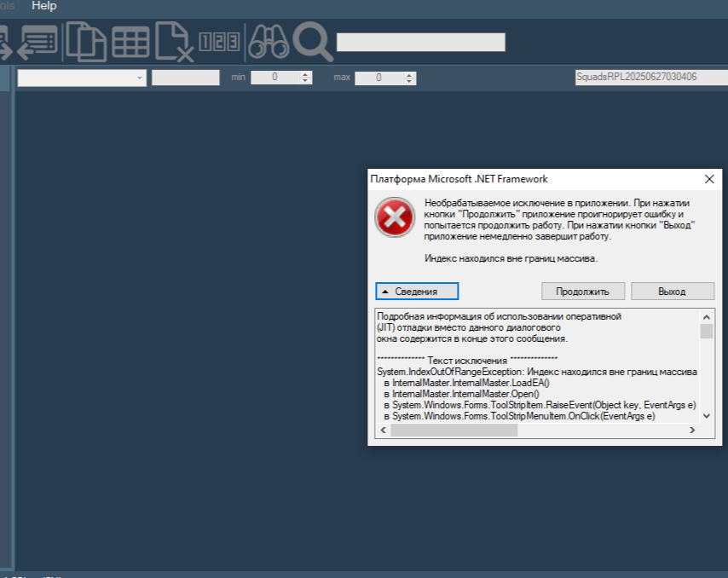Image resolution: width=728 pixels, height=578 pixels.
Task: Click the horizontal scrollbar thumb in details
Action: [x=454, y=430]
